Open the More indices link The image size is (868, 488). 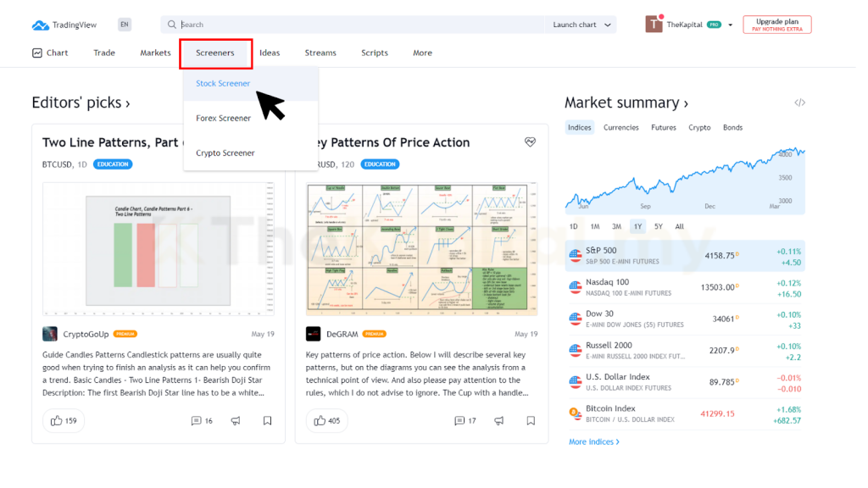[593, 441]
